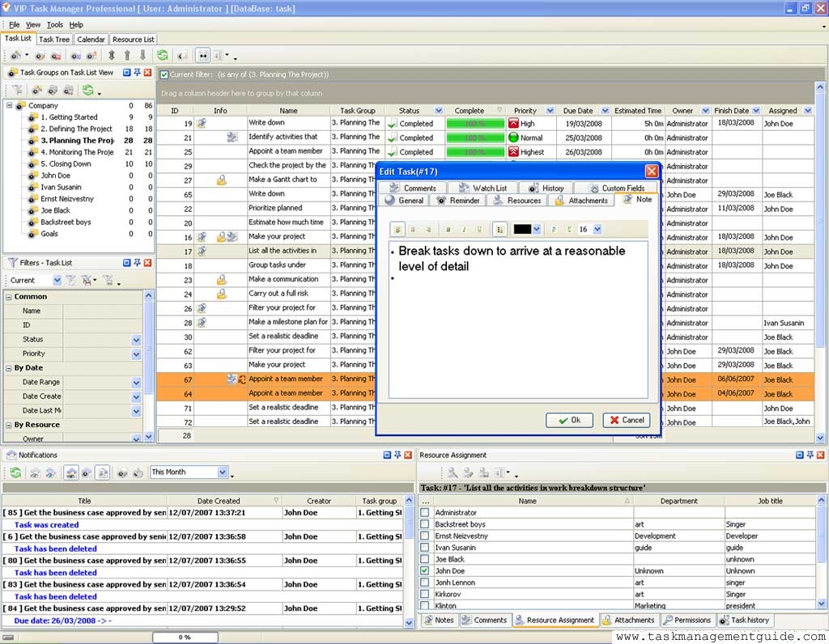
Task: Check the Ivan Susanin resource checkbox
Action: (424, 548)
